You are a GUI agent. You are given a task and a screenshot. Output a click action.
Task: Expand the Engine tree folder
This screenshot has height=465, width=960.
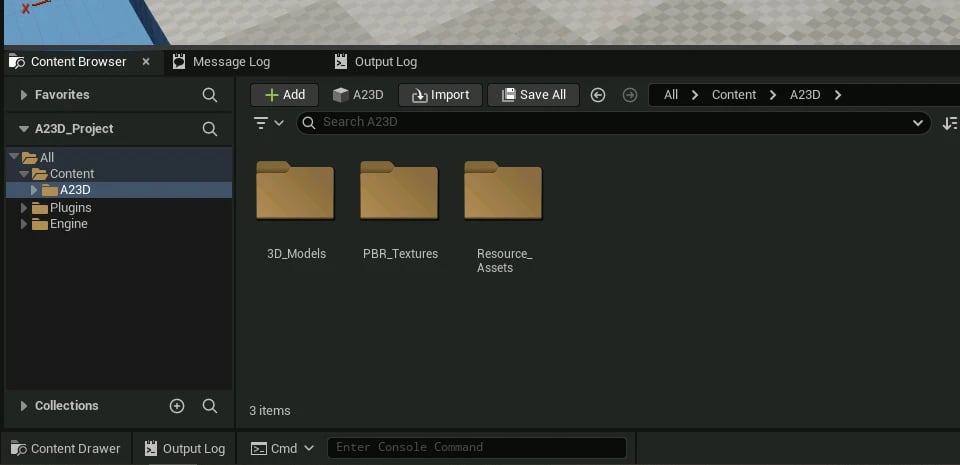pos(24,224)
